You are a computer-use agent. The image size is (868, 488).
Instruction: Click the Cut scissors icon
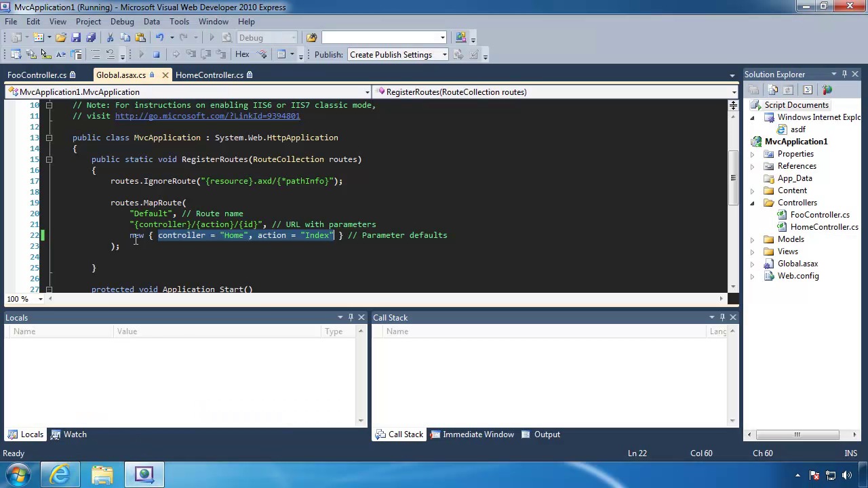110,37
